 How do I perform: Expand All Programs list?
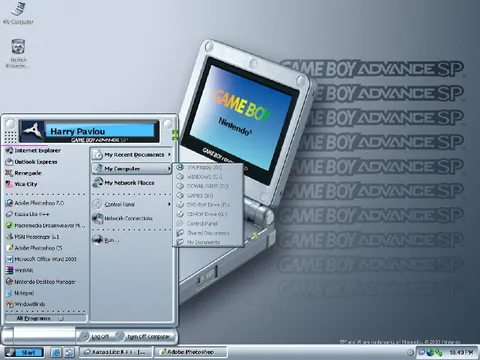pyautogui.click(x=46, y=318)
